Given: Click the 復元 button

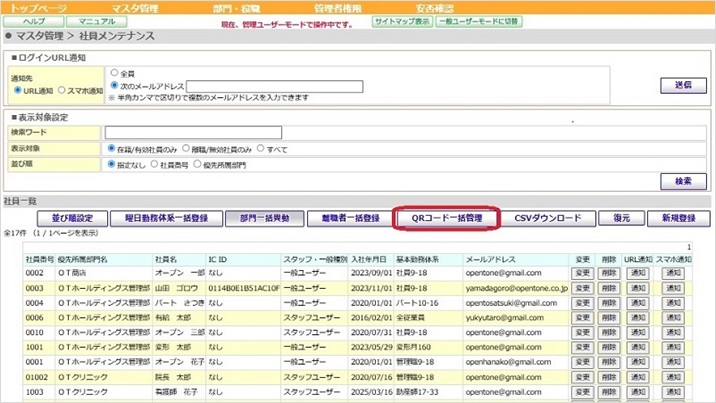Looking at the screenshot, I should (621, 218).
